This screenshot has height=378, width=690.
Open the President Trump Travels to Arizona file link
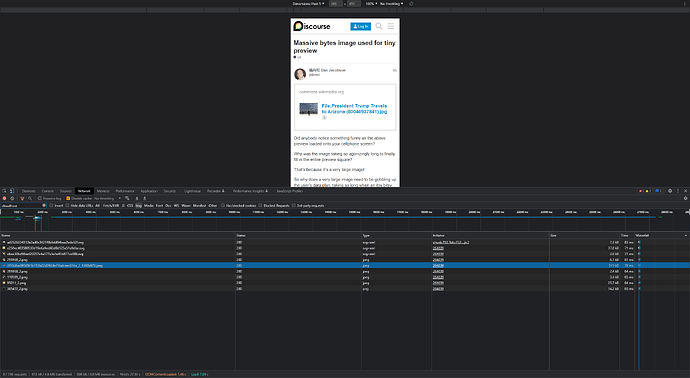(354, 109)
